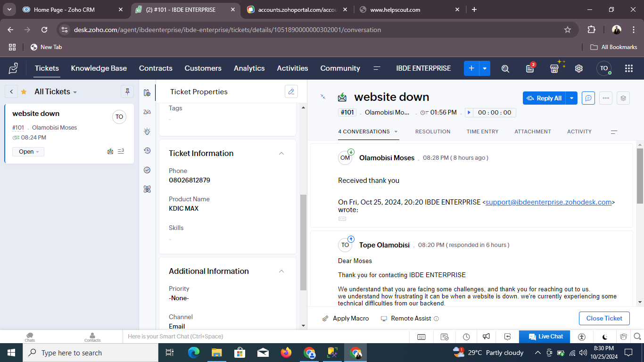Open the Attachment tab

[x=533, y=132]
